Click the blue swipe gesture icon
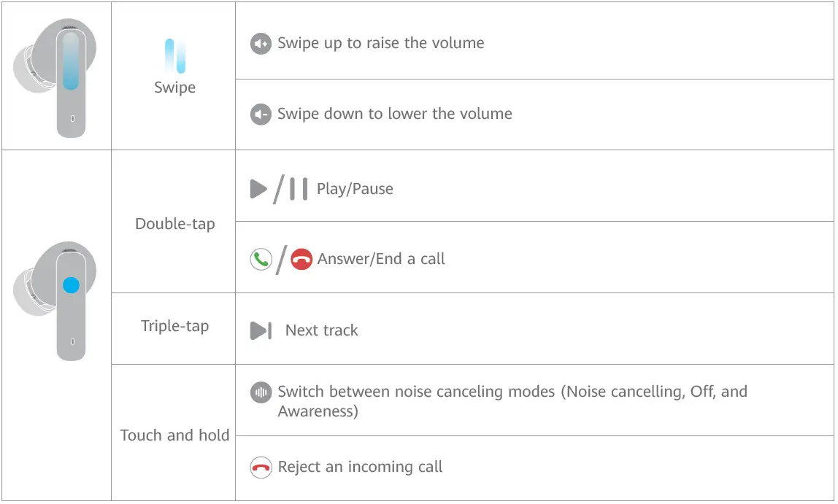This screenshot has width=838, height=504. click(x=175, y=56)
